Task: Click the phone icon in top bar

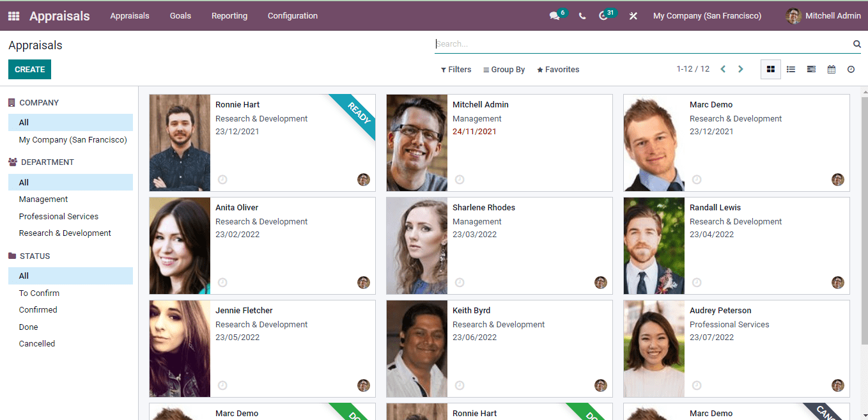Action: coord(582,16)
